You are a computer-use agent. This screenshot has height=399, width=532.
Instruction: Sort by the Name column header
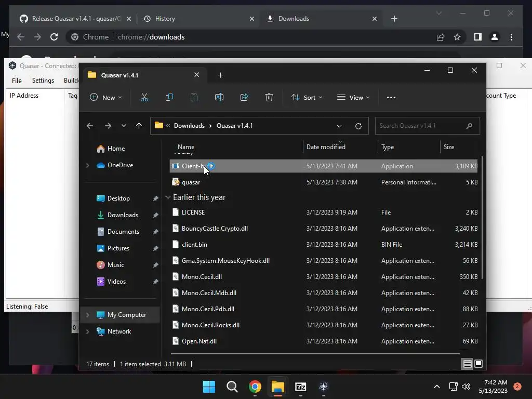coord(186,147)
